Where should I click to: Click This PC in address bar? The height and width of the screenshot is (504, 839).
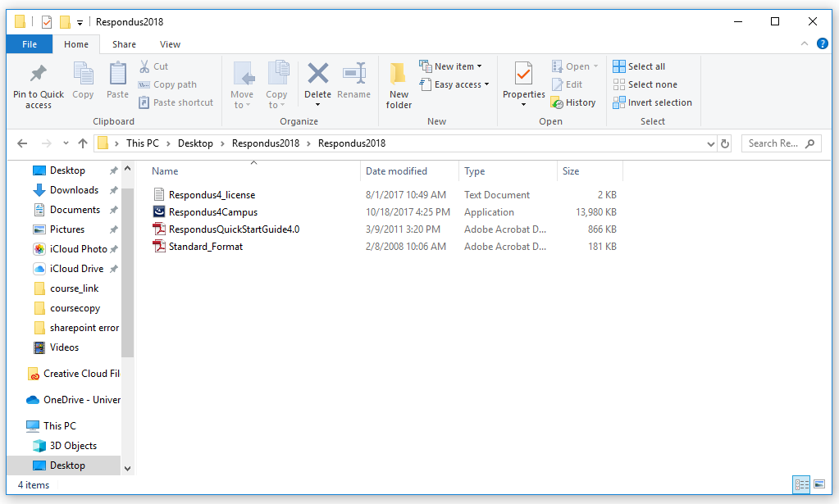[x=143, y=143]
